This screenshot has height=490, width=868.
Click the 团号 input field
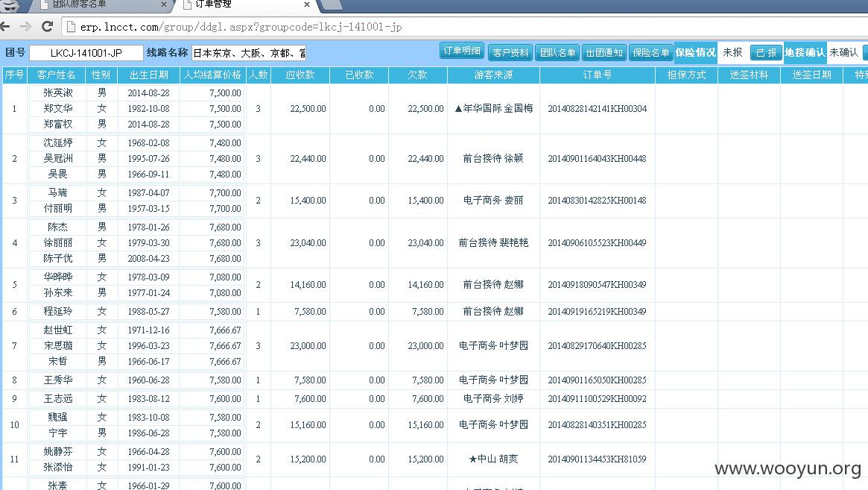(86, 53)
